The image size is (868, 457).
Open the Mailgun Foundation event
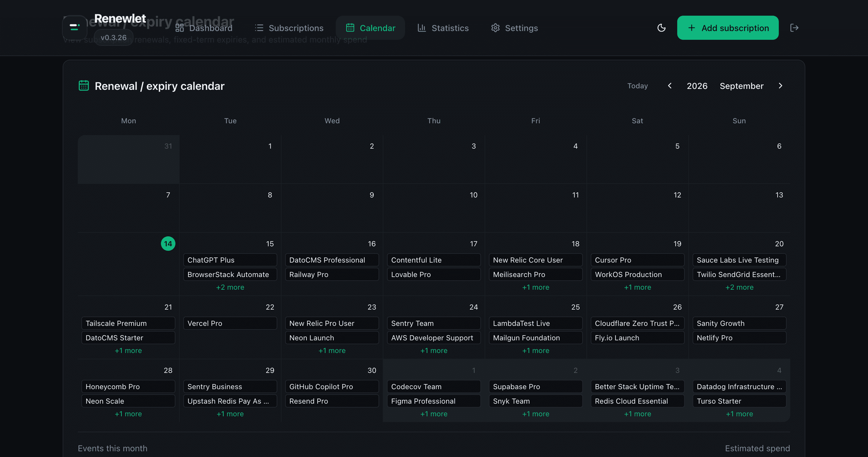[536, 338]
